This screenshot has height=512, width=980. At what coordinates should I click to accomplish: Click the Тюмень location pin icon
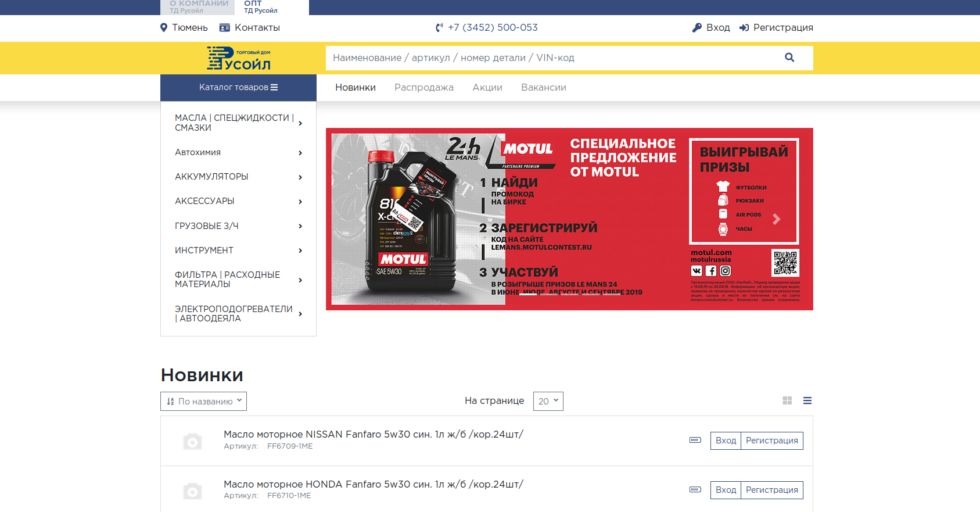[164, 27]
